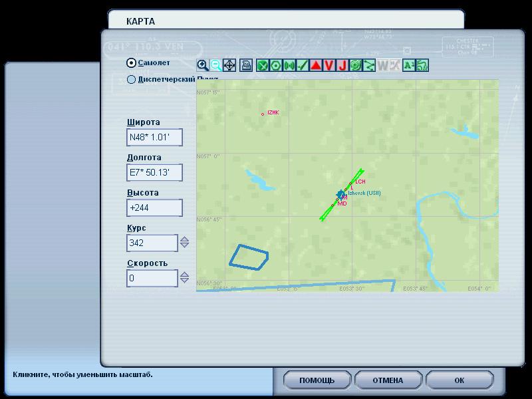Screen dimensions: 532x399
Task: Click the MD marker label on map
Action: point(342,203)
